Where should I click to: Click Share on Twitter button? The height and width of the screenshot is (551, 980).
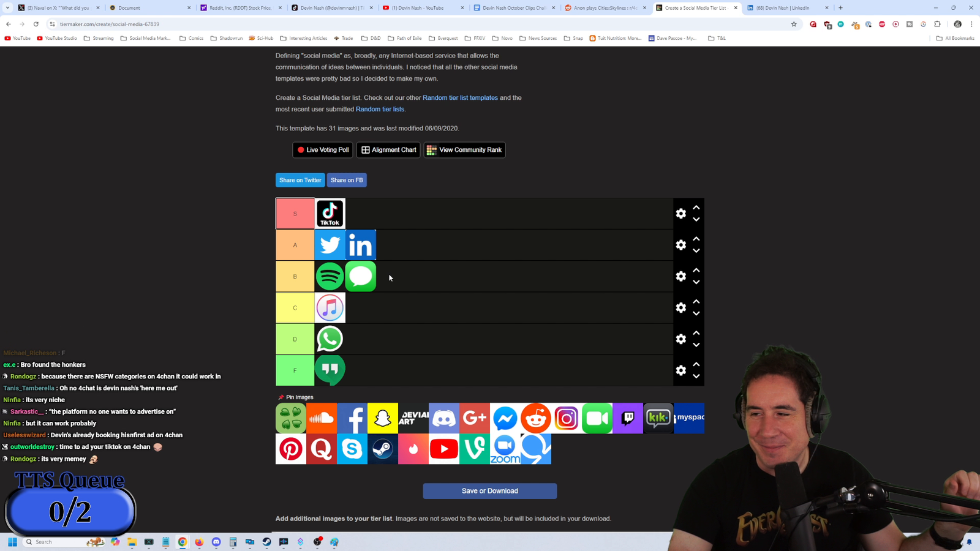click(300, 180)
